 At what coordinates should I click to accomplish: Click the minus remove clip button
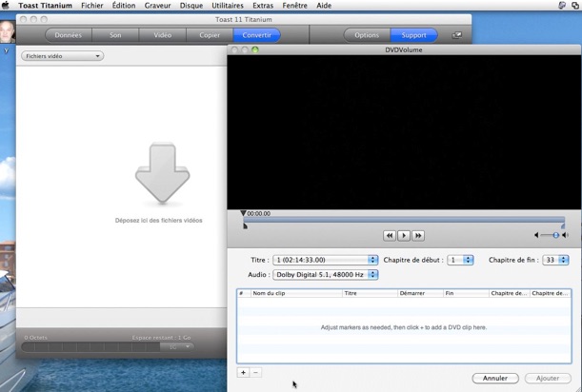[x=255, y=372]
